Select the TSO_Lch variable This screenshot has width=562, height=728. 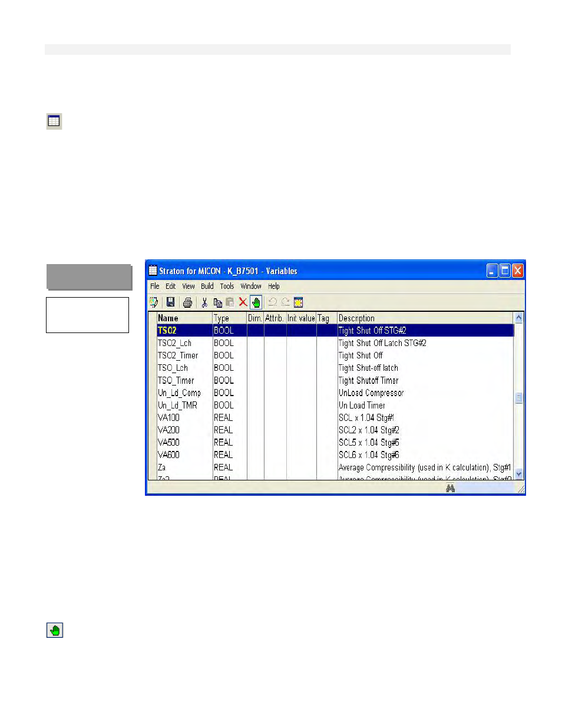173,368
